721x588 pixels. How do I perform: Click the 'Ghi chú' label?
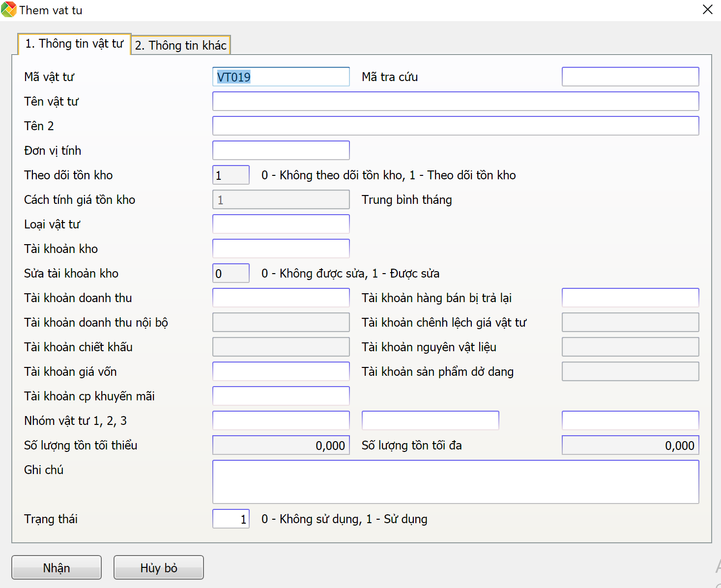click(44, 470)
